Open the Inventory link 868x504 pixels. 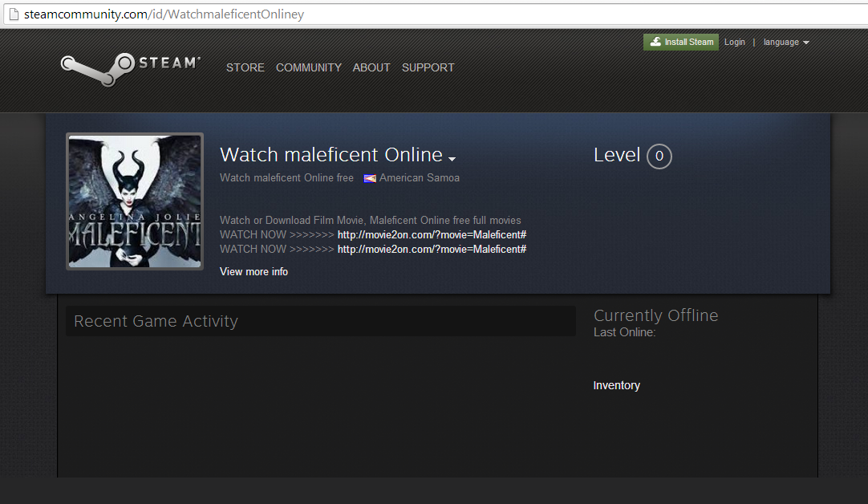[x=617, y=385]
